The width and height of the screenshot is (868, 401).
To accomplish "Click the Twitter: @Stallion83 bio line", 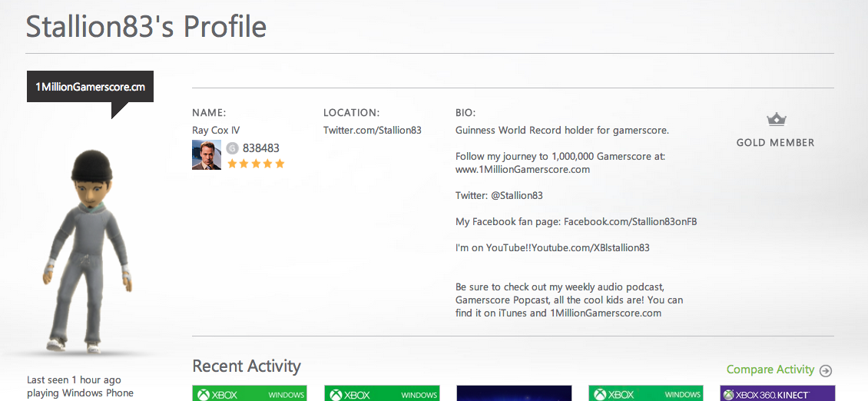I will 499,196.
